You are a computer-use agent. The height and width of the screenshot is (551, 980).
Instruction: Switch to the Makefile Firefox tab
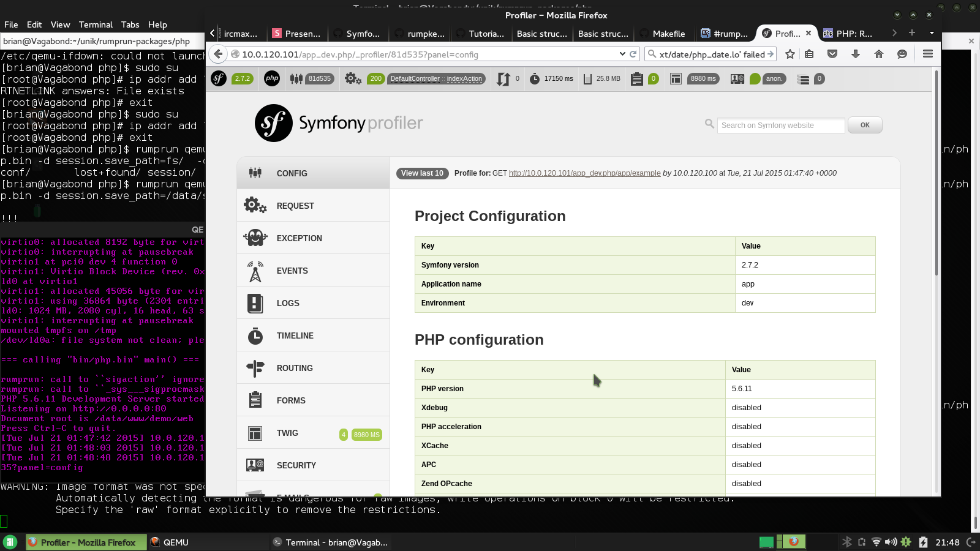[x=663, y=34]
